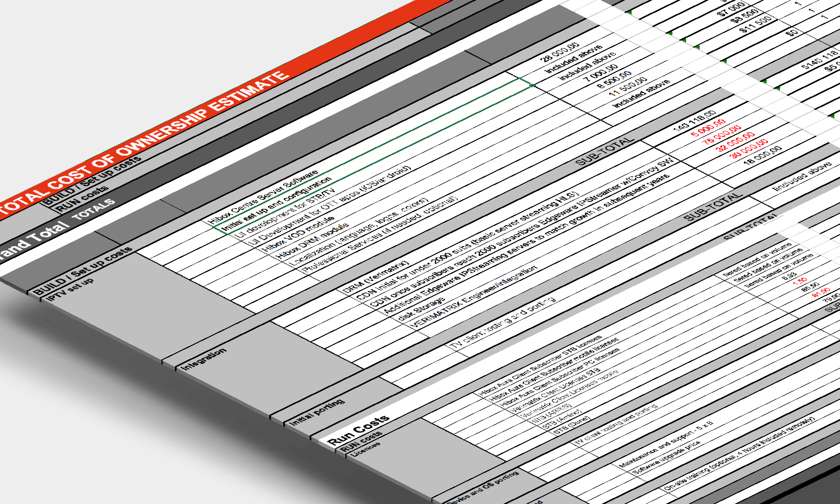Screen dimensions: 840x504
Task: Click the $7 000 total cell
Action: 731,9
